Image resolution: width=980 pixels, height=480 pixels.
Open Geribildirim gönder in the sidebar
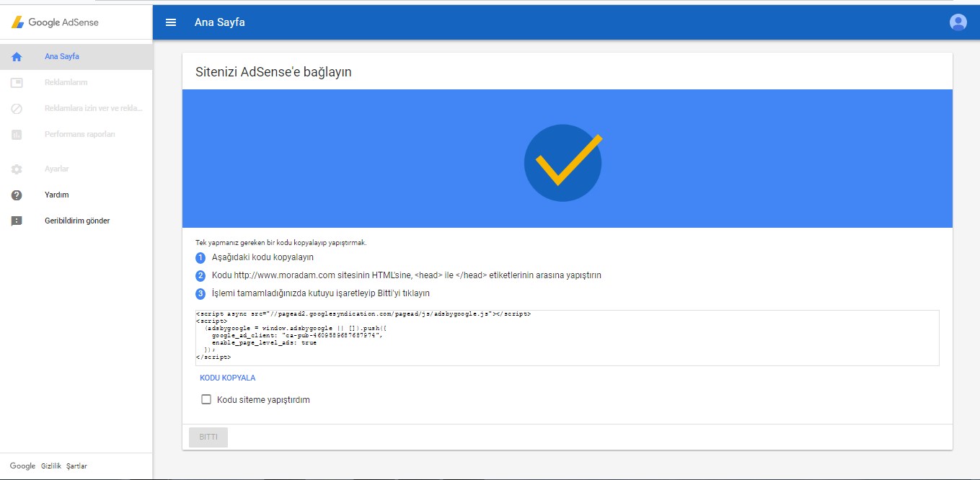click(x=76, y=221)
